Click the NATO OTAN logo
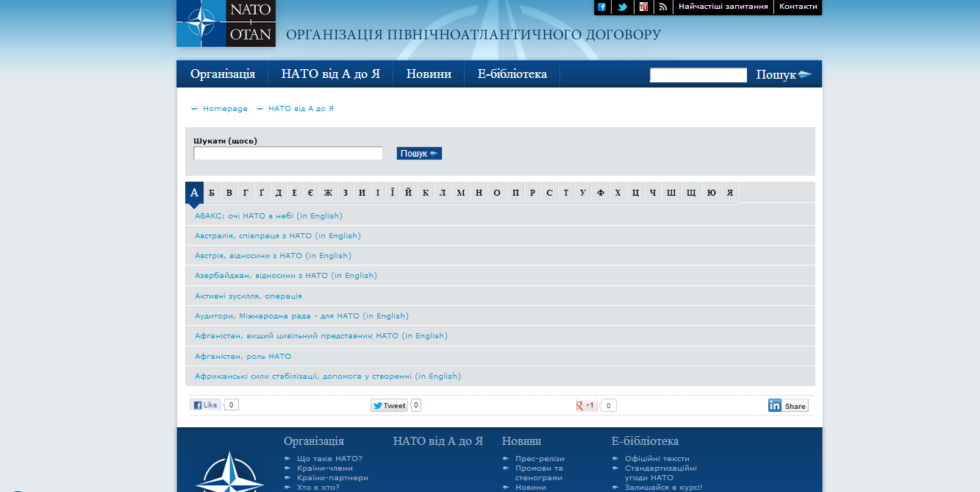 pyautogui.click(x=226, y=24)
